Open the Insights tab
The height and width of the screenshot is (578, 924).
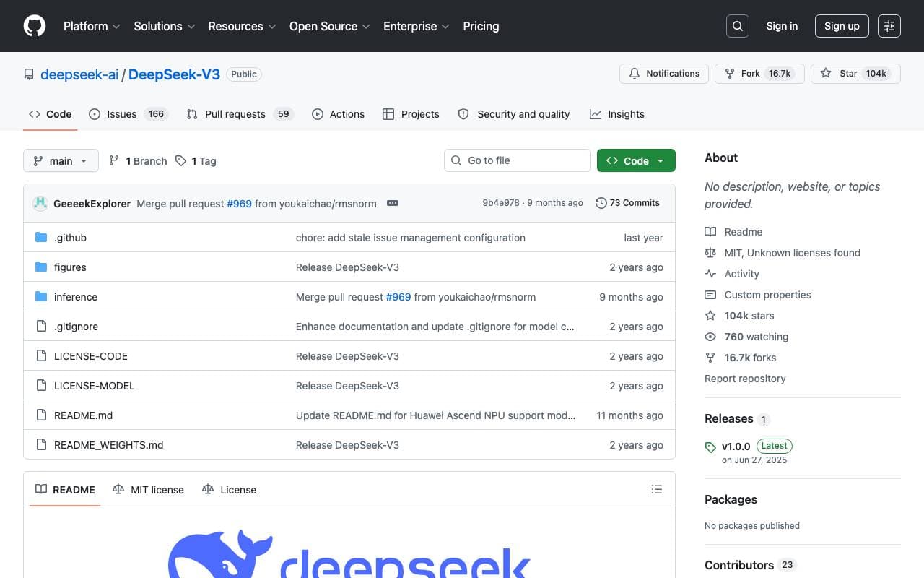617,114
